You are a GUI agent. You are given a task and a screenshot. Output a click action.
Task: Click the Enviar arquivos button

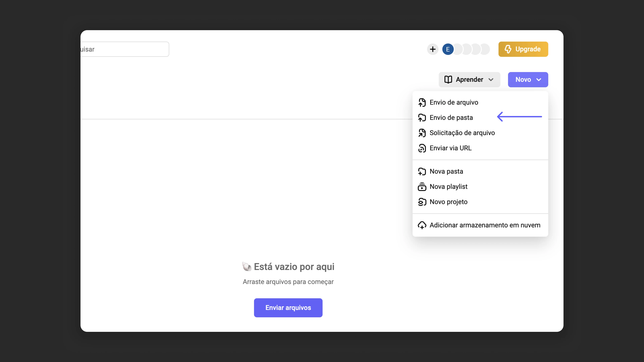(x=288, y=308)
